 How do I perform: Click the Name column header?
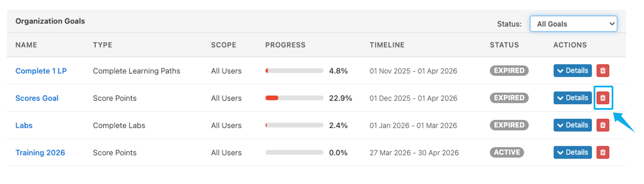point(26,45)
